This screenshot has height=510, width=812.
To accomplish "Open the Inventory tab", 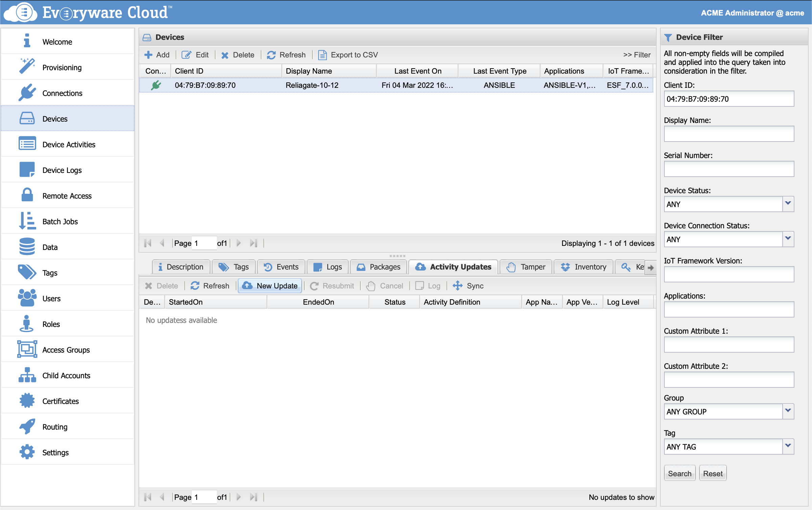I will click(583, 267).
